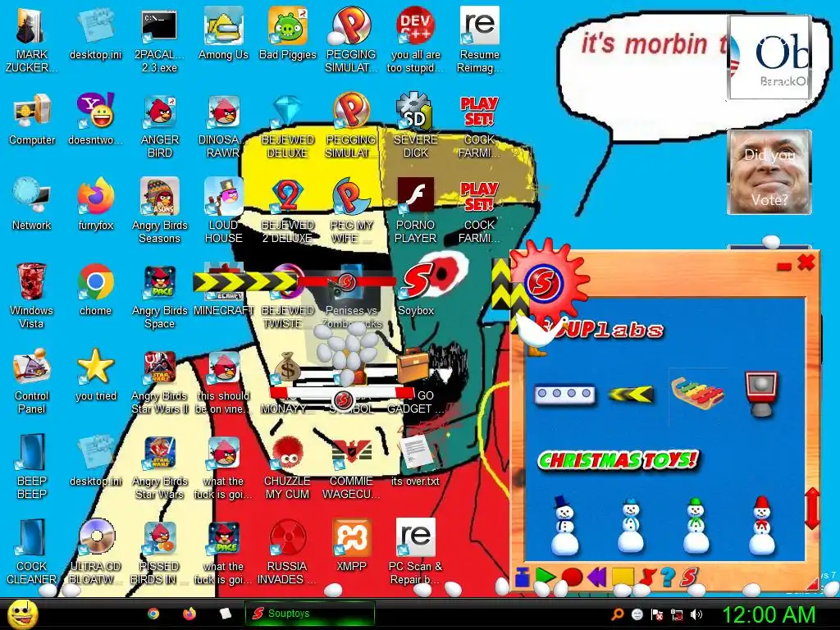Open the DINOSA RAWR shortcut
840x630 pixels.
tap(223, 126)
